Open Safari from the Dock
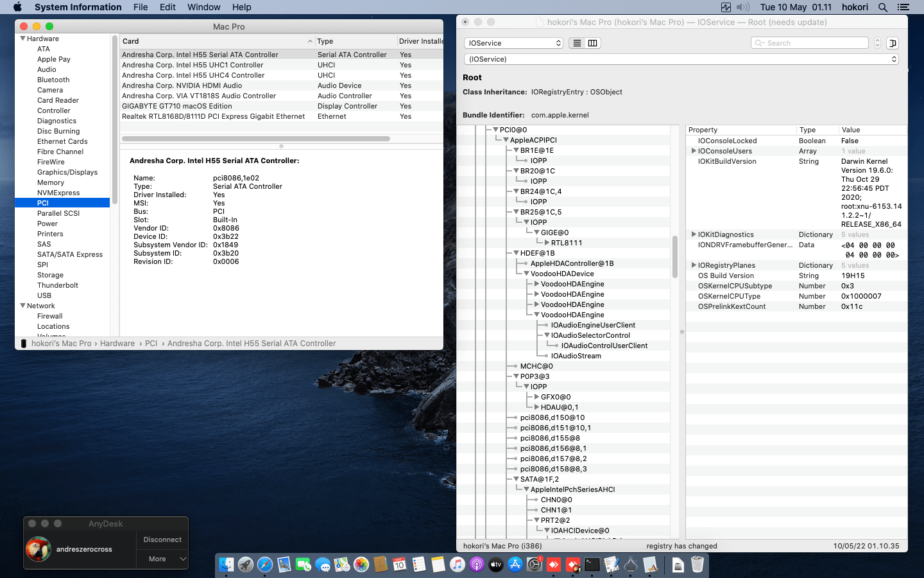Screen dimensions: 924x578 [x=264, y=565]
